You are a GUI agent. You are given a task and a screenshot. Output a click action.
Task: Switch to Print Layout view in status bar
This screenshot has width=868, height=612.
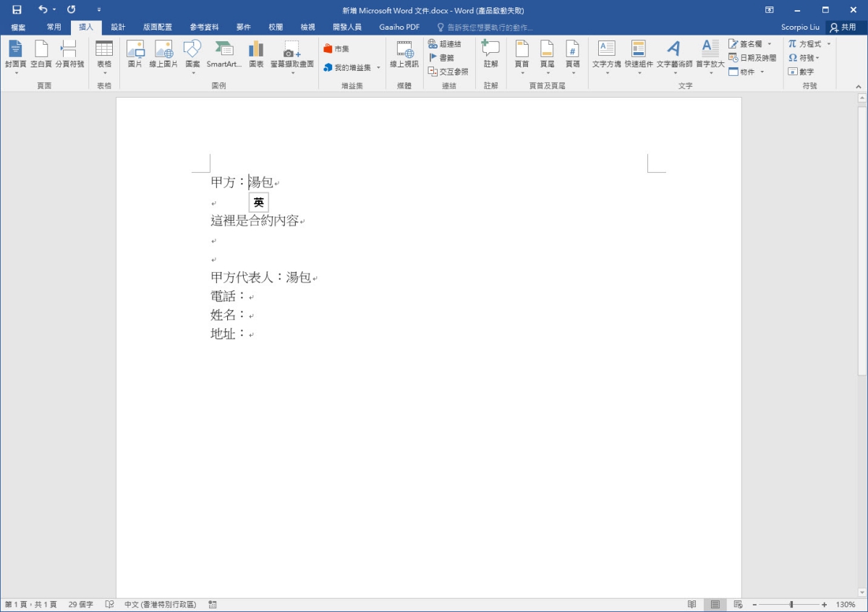tap(715, 604)
